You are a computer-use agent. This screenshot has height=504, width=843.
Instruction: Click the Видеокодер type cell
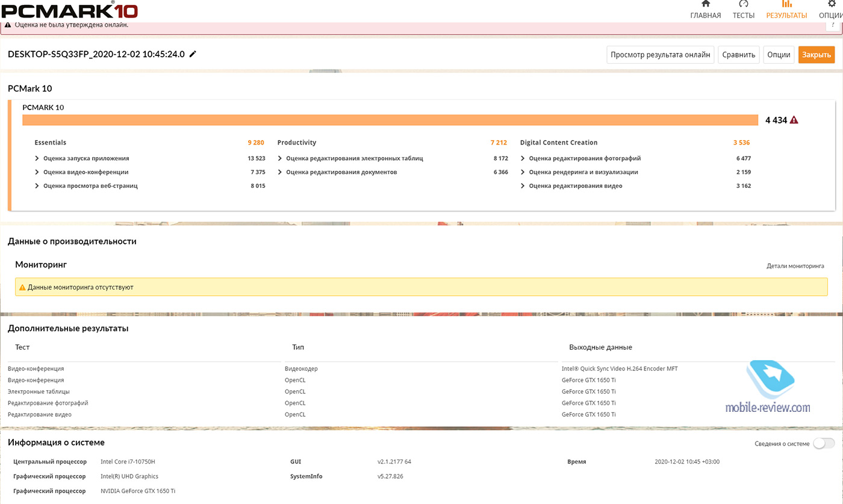coord(301,369)
